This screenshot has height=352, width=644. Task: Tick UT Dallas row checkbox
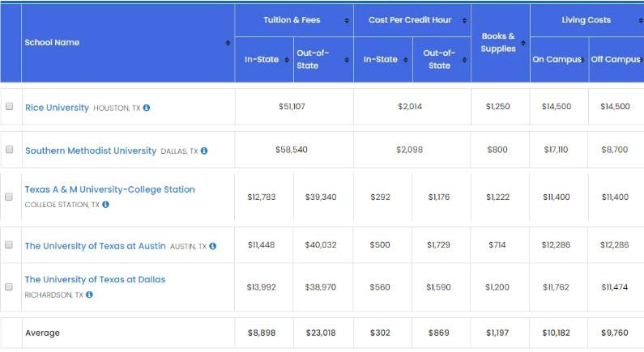[x=9, y=286]
